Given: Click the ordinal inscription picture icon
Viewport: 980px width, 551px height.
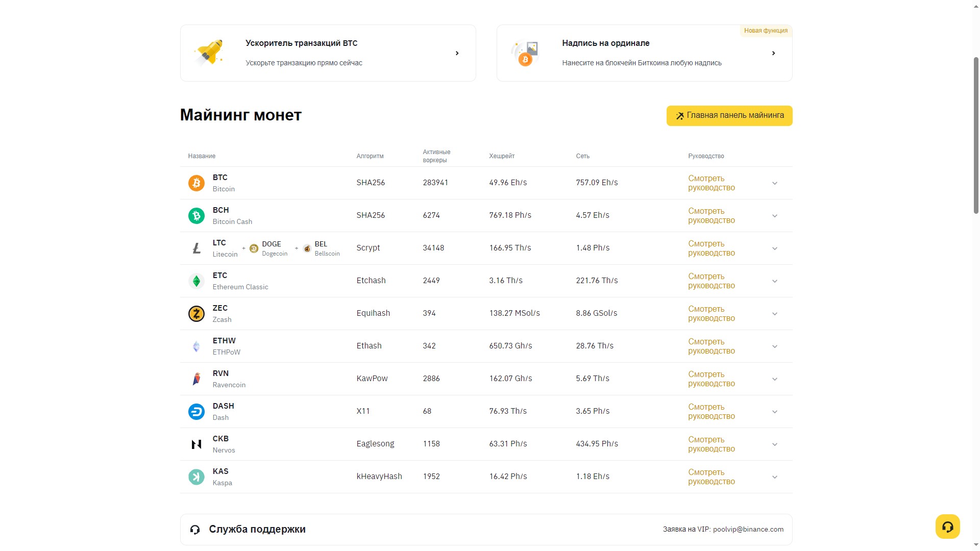Looking at the screenshot, I should [525, 54].
